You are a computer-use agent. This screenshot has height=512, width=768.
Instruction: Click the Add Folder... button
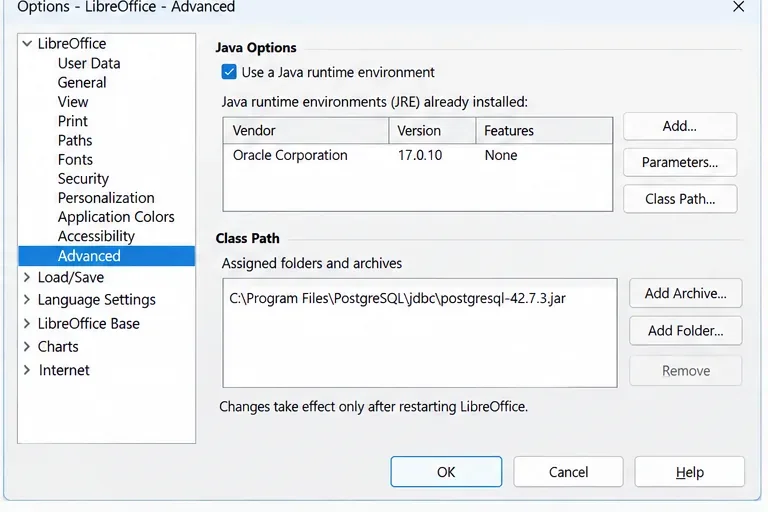click(686, 331)
